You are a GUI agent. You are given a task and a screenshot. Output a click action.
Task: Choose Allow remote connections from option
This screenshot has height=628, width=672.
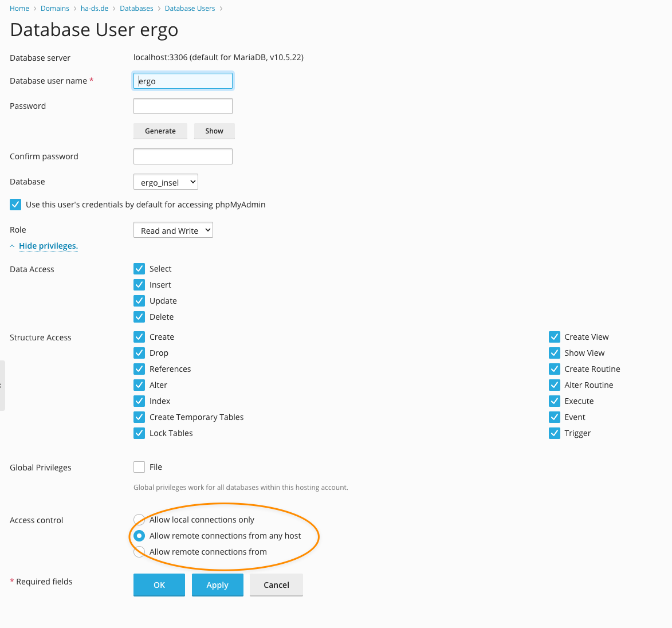[139, 552]
